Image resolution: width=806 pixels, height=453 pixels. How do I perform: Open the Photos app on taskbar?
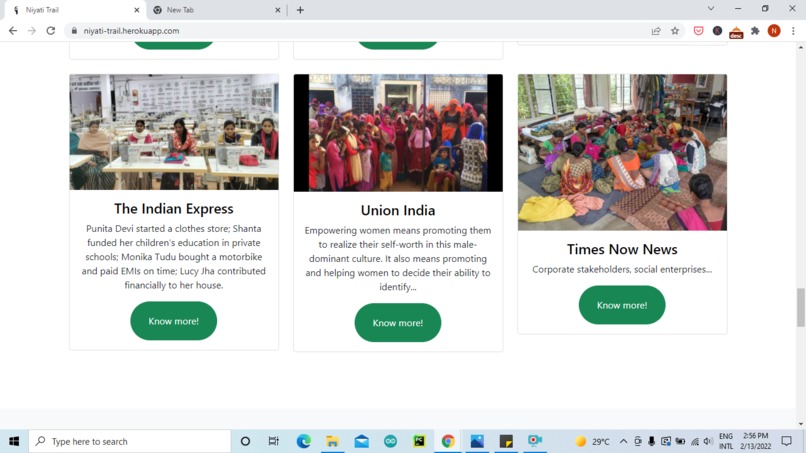477,441
